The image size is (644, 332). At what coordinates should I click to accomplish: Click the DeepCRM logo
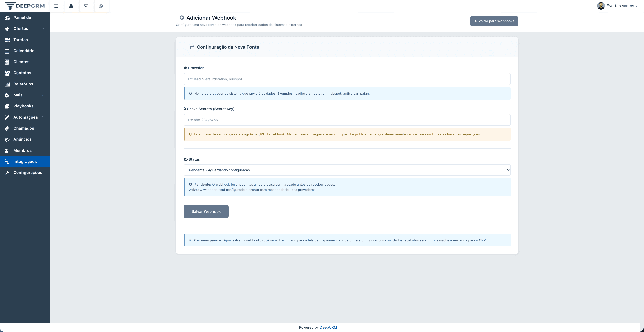25,6
